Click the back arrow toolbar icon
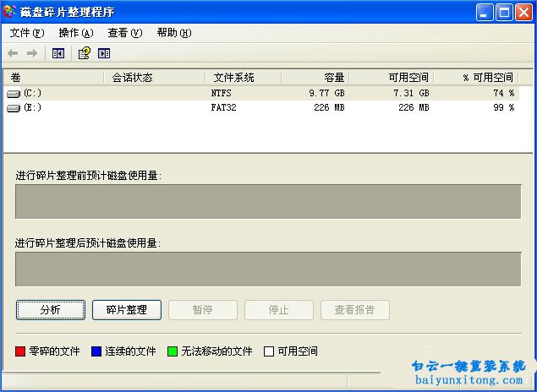Image resolution: width=537 pixels, height=392 pixels. [14, 53]
